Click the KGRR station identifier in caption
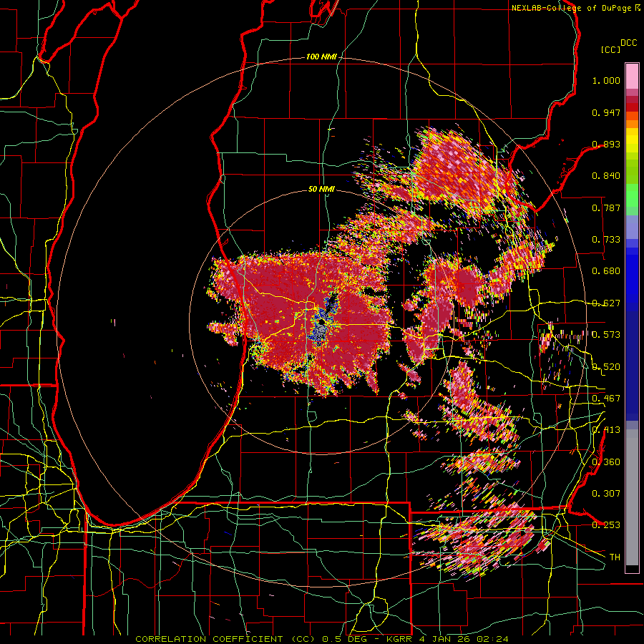Viewport: 644px width, 644px height. (x=401, y=639)
